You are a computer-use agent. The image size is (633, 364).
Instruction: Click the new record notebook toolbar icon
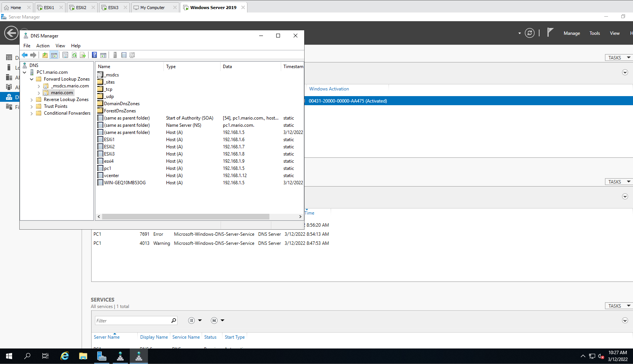[124, 55]
